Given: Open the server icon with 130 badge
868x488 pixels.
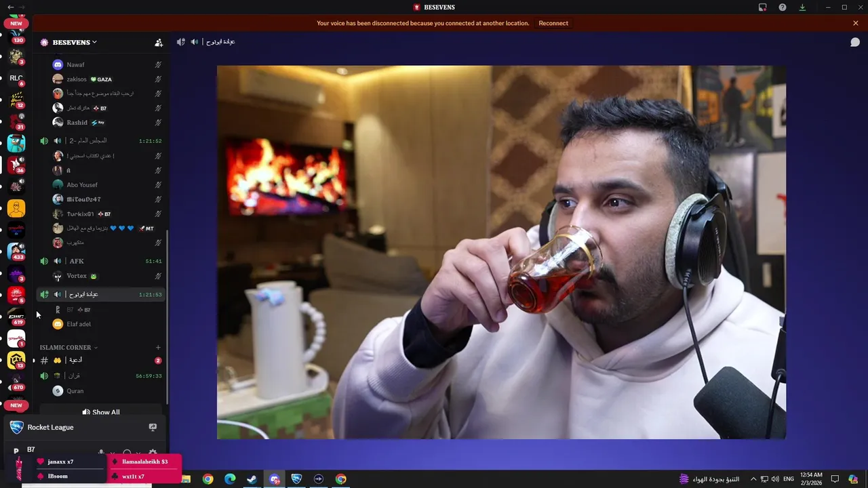Looking at the screenshot, I should (16, 36).
